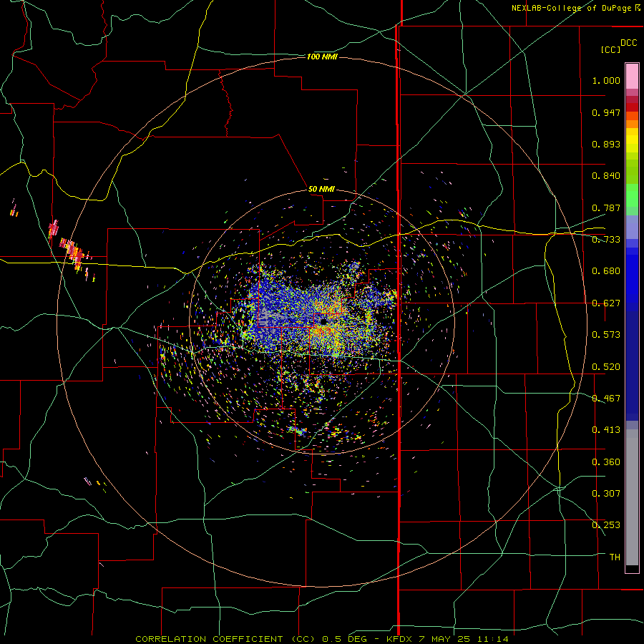
Task: Select the 0.253 scale value
Action: pos(606,525)
